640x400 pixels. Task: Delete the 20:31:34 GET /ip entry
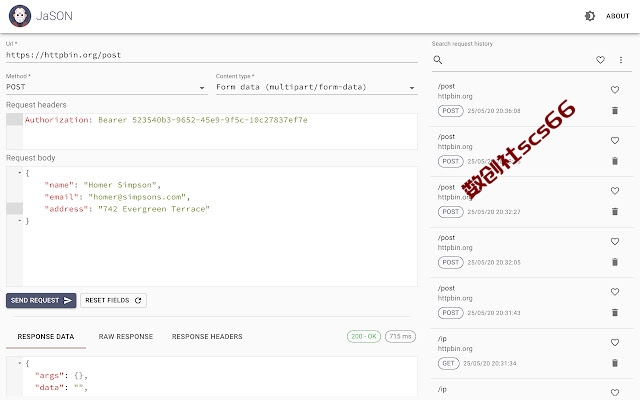[615, 363]
